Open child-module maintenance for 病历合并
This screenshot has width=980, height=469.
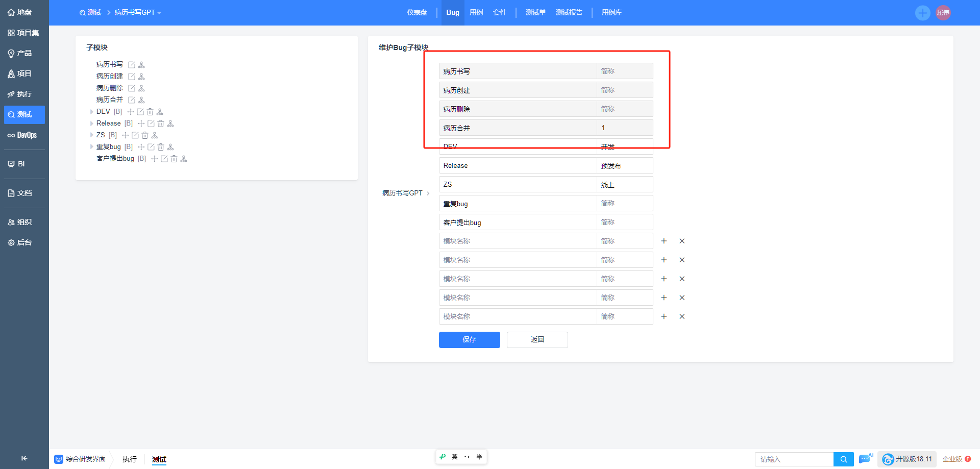click(141, 100)
